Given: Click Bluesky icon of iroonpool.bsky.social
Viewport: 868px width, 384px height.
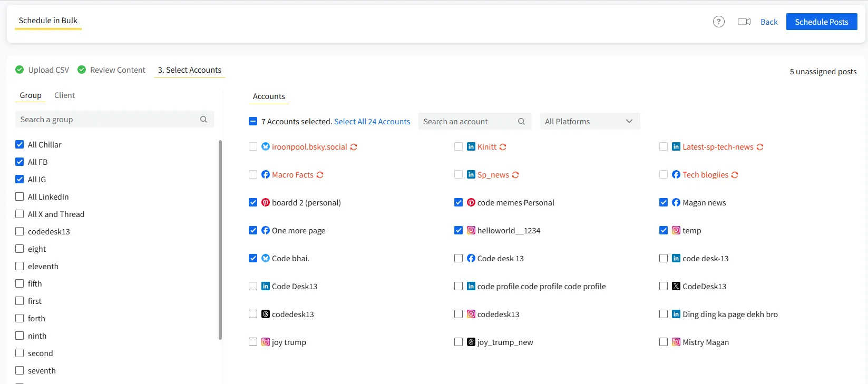Looking at the screenshot, I should (x=266, y=146).
